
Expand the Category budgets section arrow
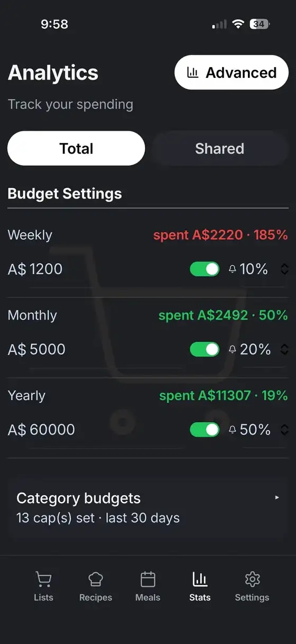(x=277, y=497)
